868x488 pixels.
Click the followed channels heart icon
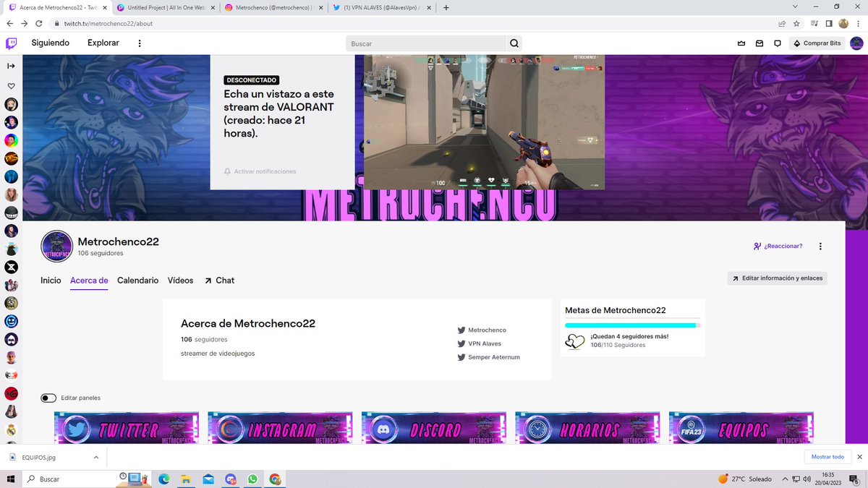coord(11,86)
